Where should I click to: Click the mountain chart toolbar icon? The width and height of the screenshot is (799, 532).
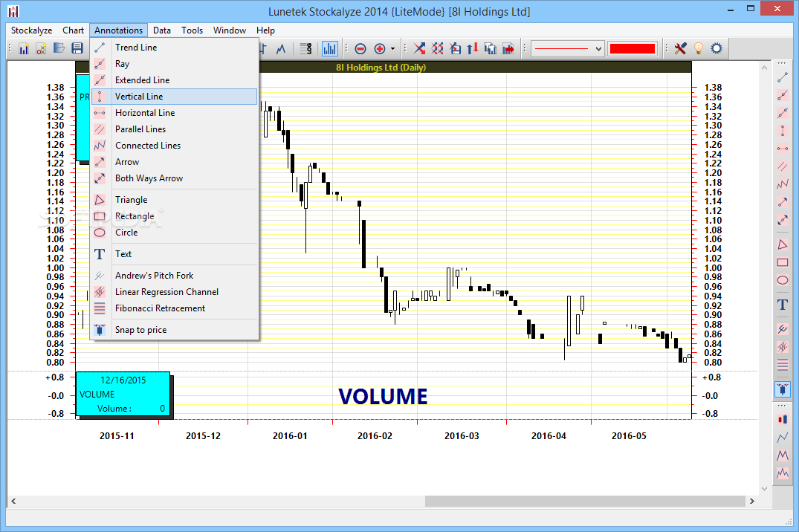281,49
